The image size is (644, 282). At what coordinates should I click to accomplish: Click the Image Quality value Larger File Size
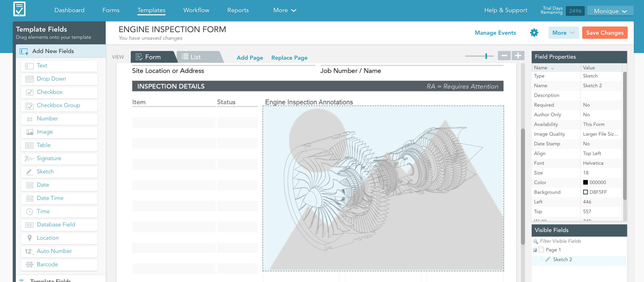pos(601,134)
